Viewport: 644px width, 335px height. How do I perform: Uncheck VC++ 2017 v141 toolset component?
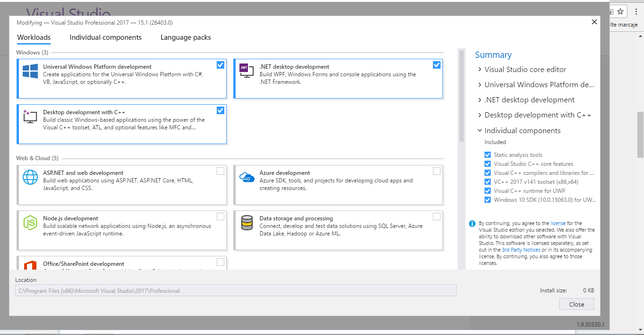point(487,182)
